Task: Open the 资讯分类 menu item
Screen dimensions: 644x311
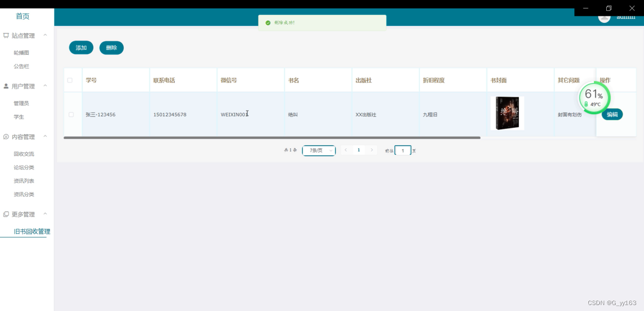Action: [24, 194]
